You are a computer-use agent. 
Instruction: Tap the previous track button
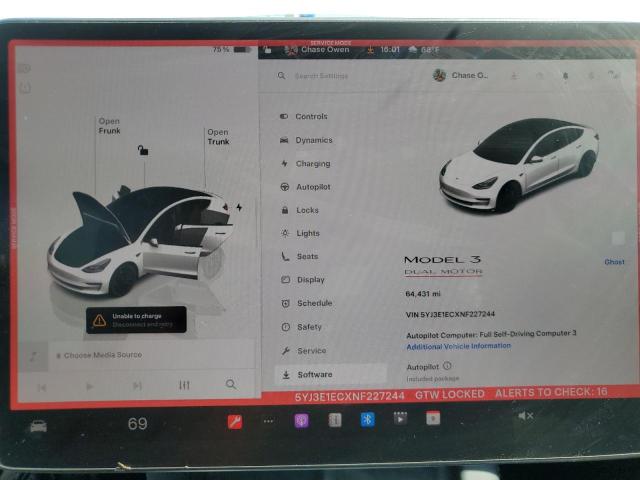tap(42, 387)
